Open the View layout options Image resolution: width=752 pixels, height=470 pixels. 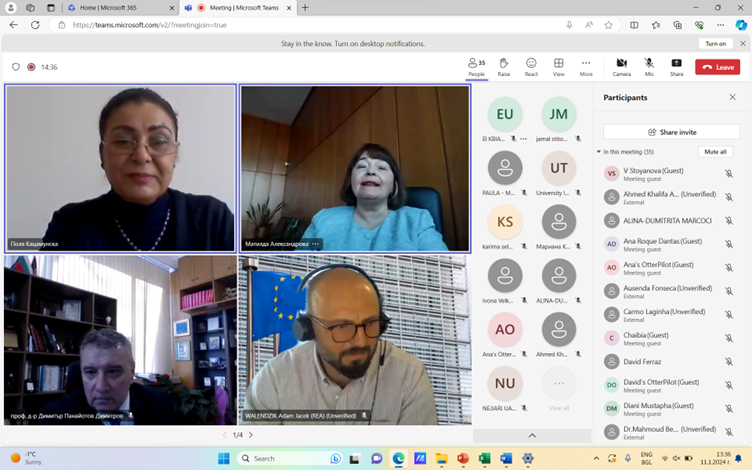559,66
